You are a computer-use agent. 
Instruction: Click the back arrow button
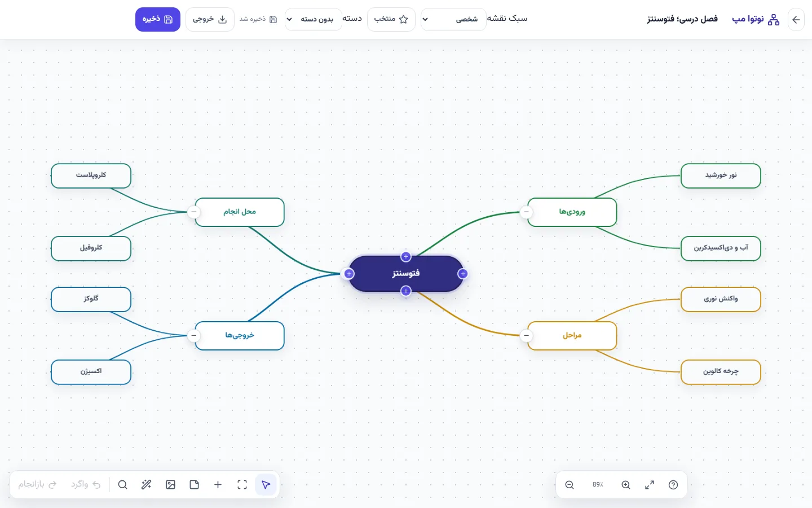point(796,20)
